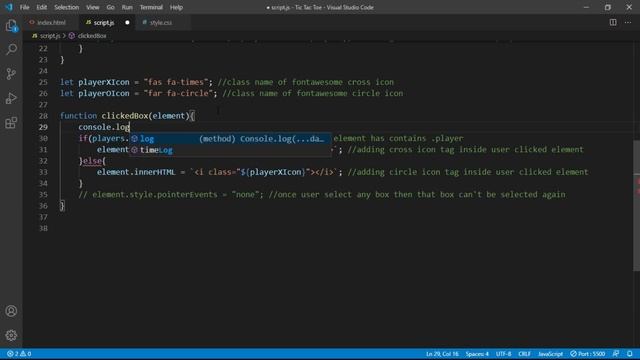640x360 pixels.
Task: Open the More Actions ellipsis menu
Action: [x=628, y=22]
